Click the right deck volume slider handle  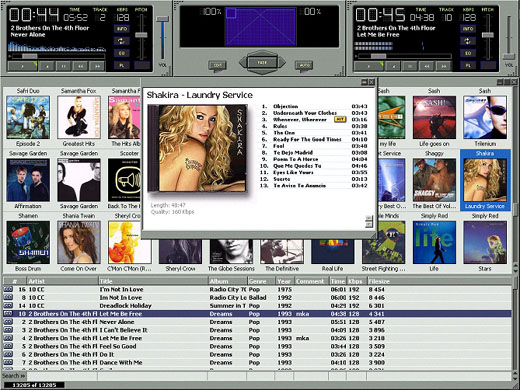pyautogui.click(x=509, y=56)
